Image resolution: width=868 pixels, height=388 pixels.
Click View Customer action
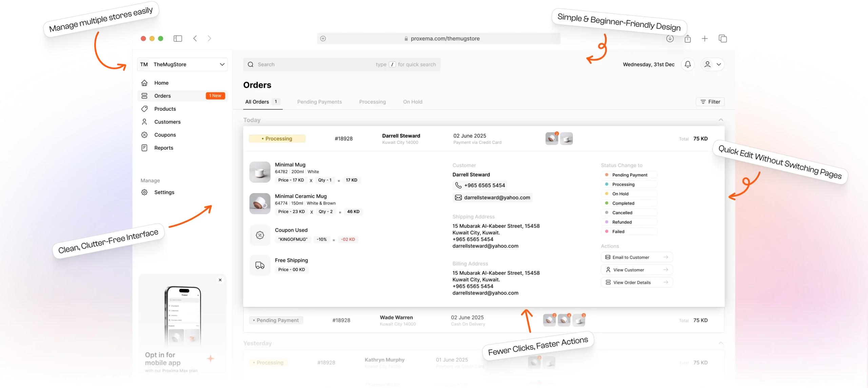637,270
